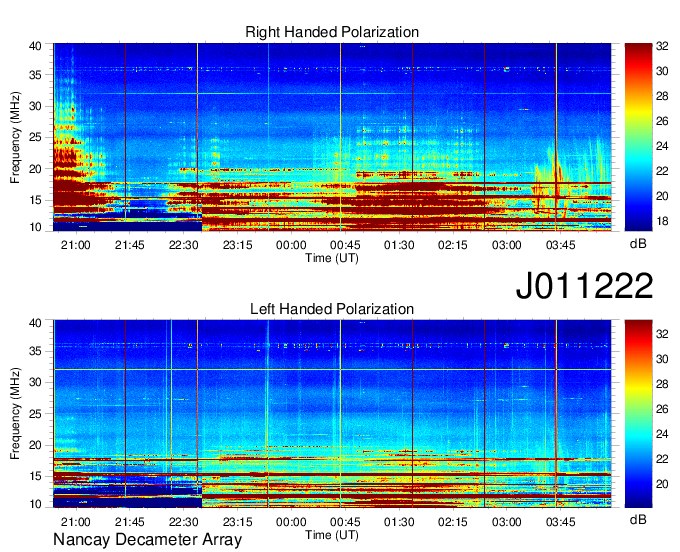This screenshot has width=680, height=552.
Task: Click '03:45' on the upper time axis
Action: coord(560,245)
